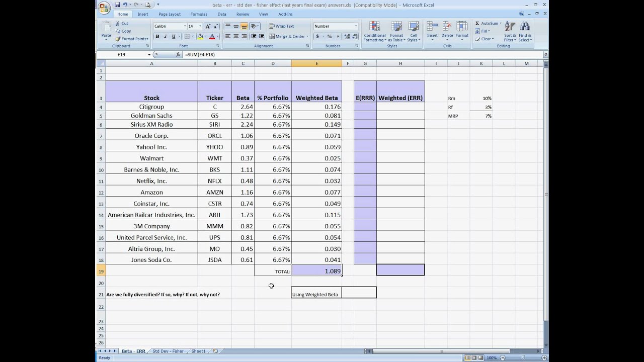Viewport: 644px width, 362px height.
Task: Save with Quick Access toolbar disk icon
Action: (117, 5)
